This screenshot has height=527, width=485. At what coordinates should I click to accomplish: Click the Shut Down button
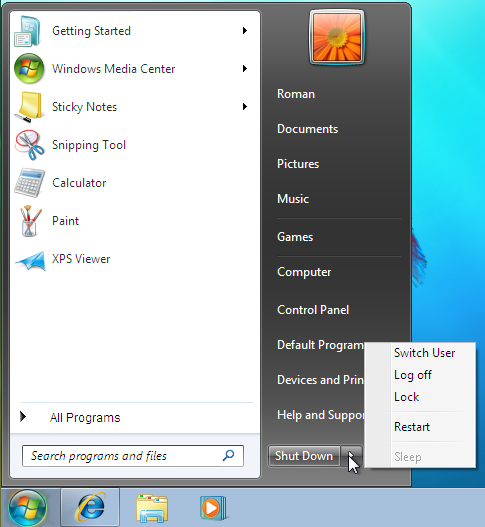pyautogui.click(x=304, y=456)
